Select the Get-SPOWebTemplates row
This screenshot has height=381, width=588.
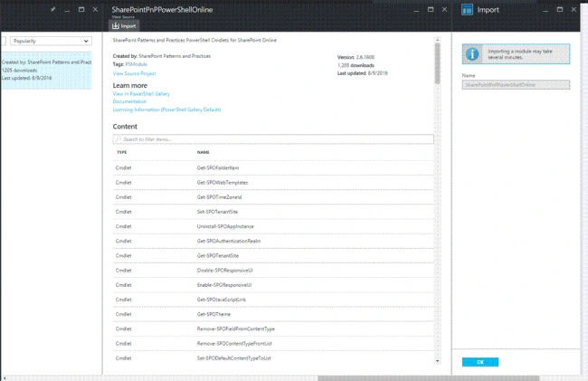coord(273,183)
